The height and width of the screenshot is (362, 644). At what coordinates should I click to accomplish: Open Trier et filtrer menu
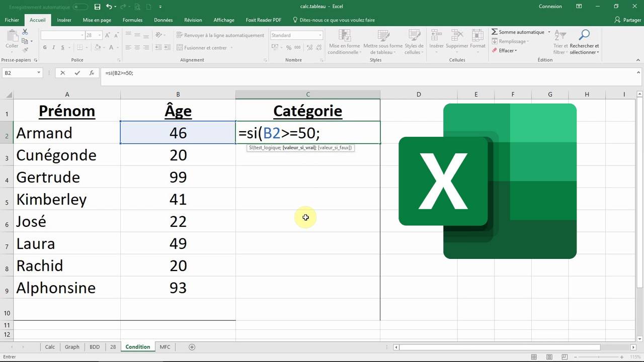560,42
